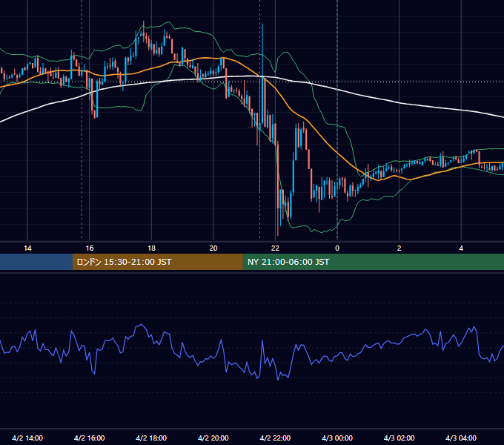Click the 4/2 22:00 time label
504x445 pixels.
click(x=275, y=438)
